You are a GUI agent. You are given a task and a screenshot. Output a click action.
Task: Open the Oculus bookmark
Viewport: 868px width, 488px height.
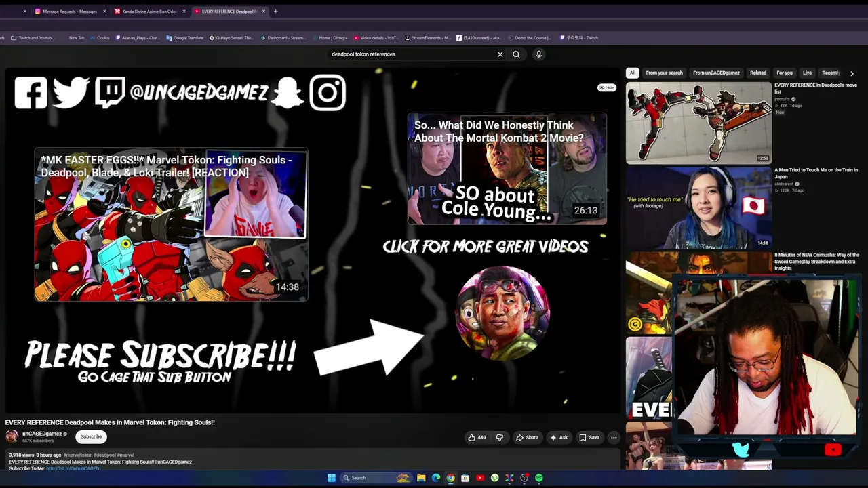[100, 38]
